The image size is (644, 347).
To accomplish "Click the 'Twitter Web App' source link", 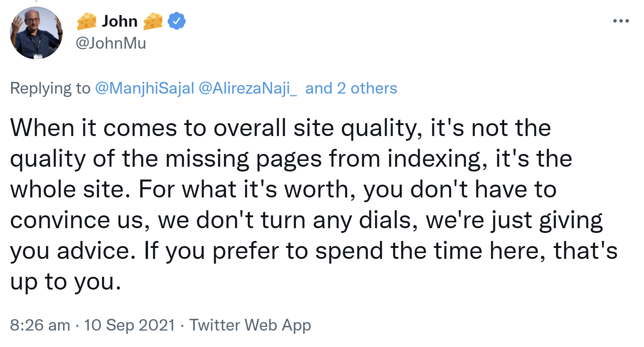I will coord(250,325).
